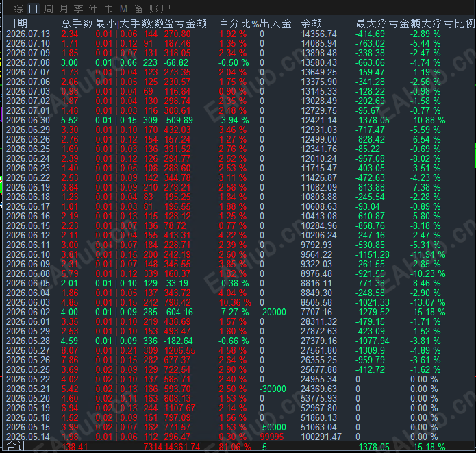Click loss amount -68.82
This screenshot has width=476, height=453.
point(176,62)
